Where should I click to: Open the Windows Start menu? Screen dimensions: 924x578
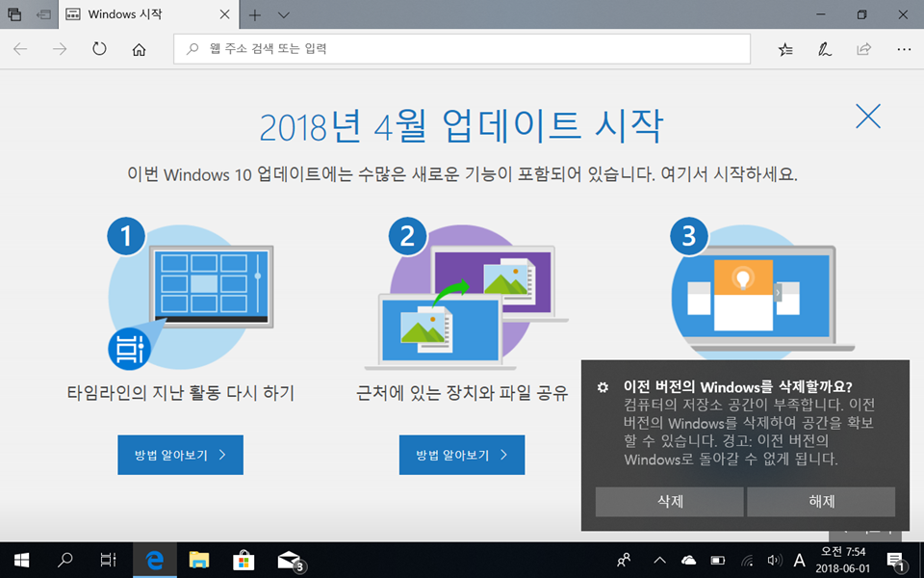[22, 560]
